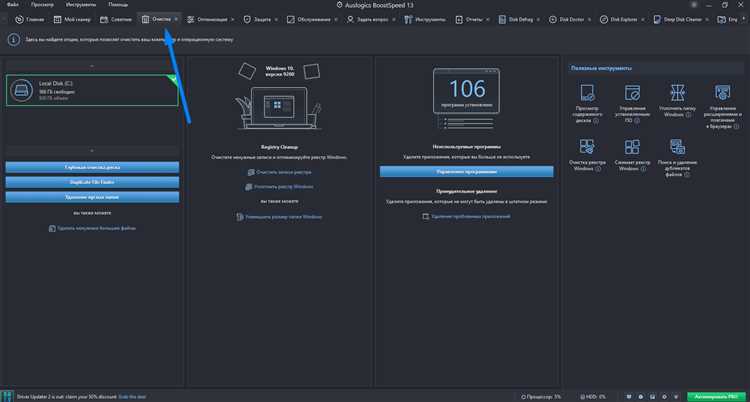Click the 106 installed programs counter

(x=466, y=91)
